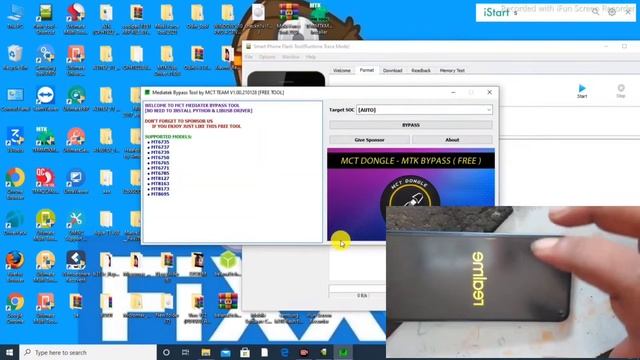This screenshot has width=640, height=360.
Task: Click the taskbar search box
Action: 88,352
